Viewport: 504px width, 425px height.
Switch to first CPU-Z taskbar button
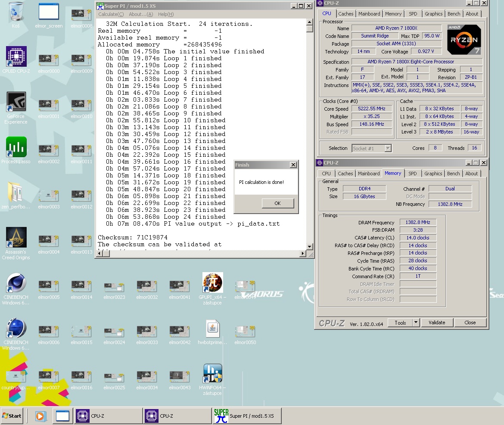coord(109,416)
